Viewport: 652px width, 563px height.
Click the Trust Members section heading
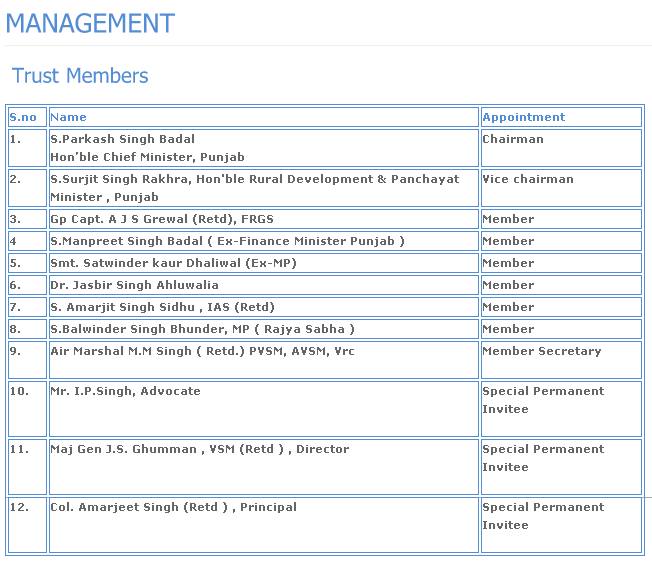pyautogui.click(x=80, y=76)
